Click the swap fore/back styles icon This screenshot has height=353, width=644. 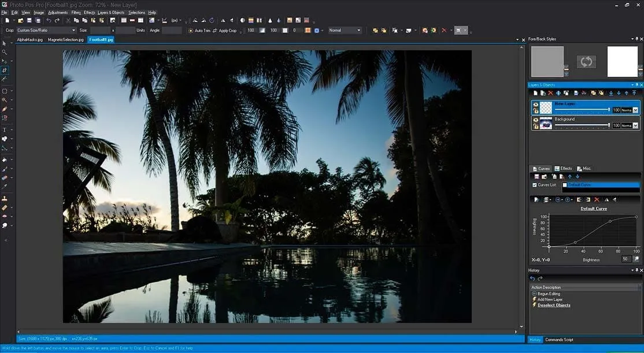pyautogui.click(x=585, y=61)
